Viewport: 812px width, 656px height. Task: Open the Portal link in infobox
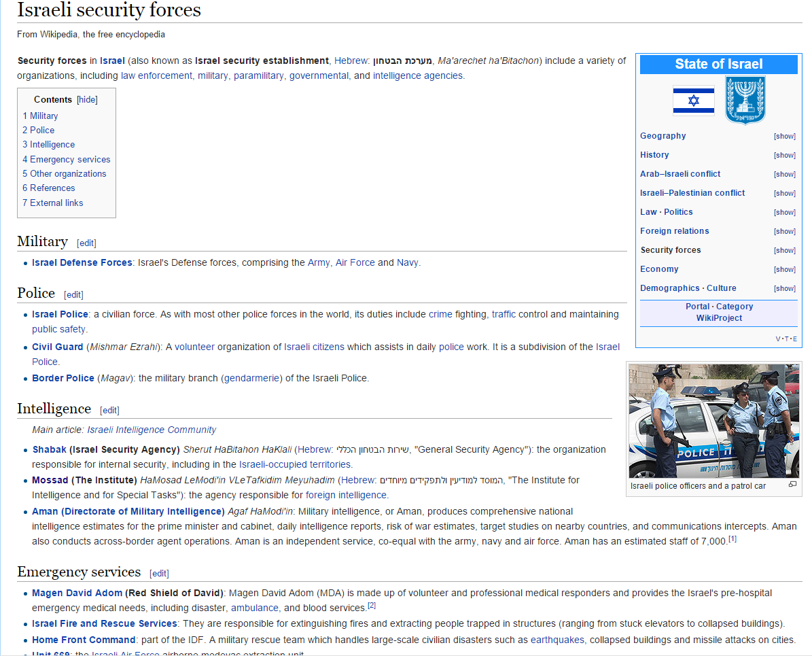[x=698, y=307]
